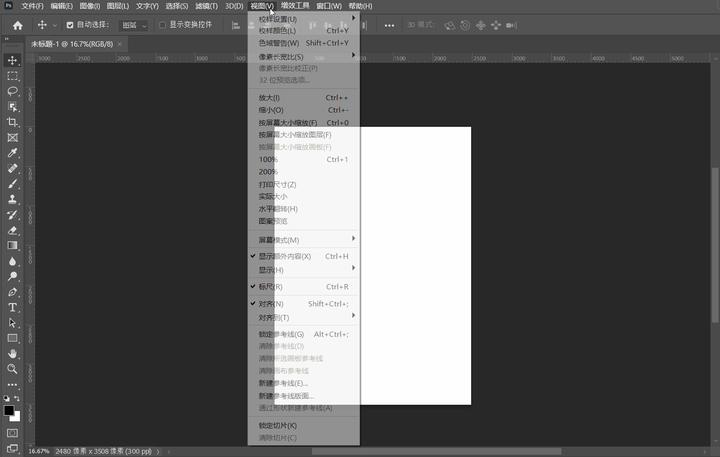This screenshot has width=720, height=457.
Task: Select the Gradient tool
Action: [12, 246]
